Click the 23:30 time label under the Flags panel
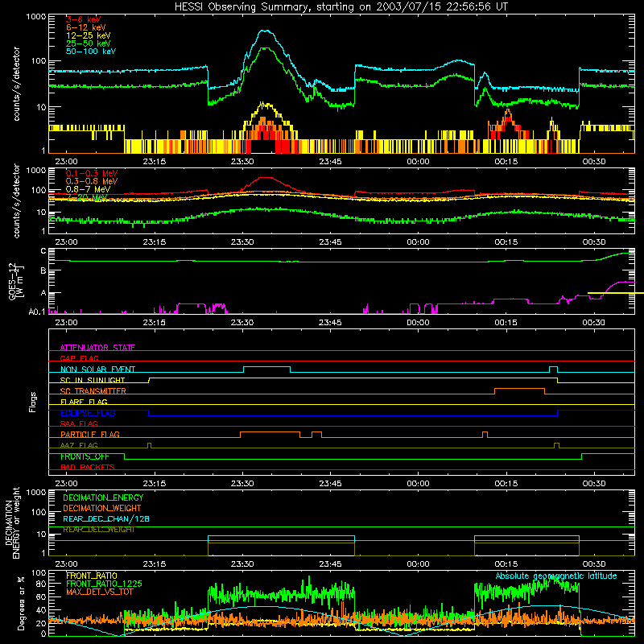The image size is (644, 644). coord(242,484)
